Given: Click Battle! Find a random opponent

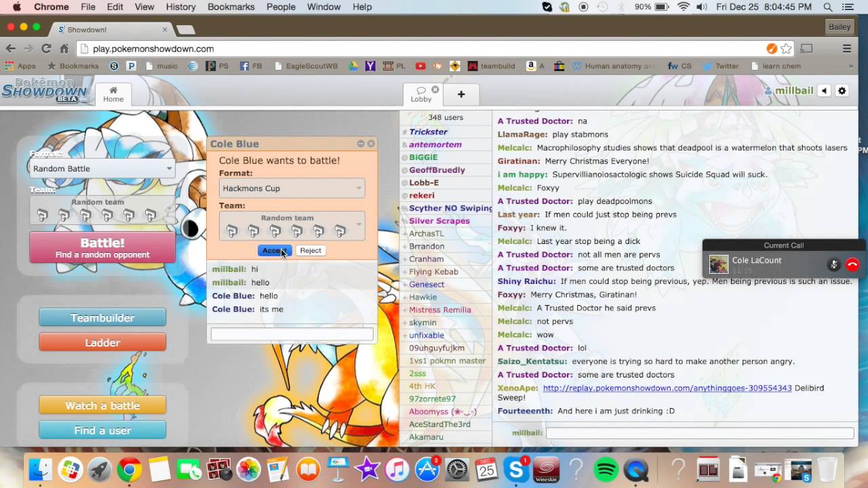Looking at the screenshot, I should click(102, 247).
